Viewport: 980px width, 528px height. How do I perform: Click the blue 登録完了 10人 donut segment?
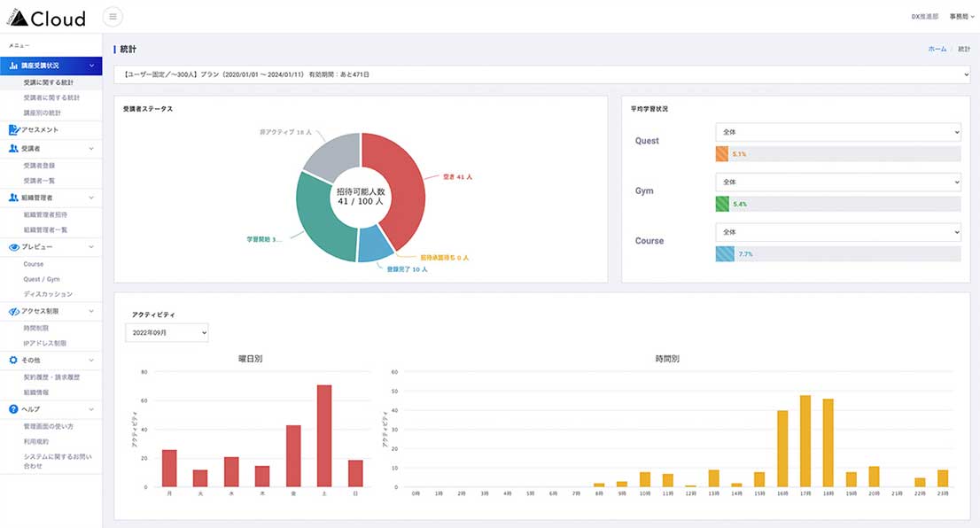(x=375, y=244)
